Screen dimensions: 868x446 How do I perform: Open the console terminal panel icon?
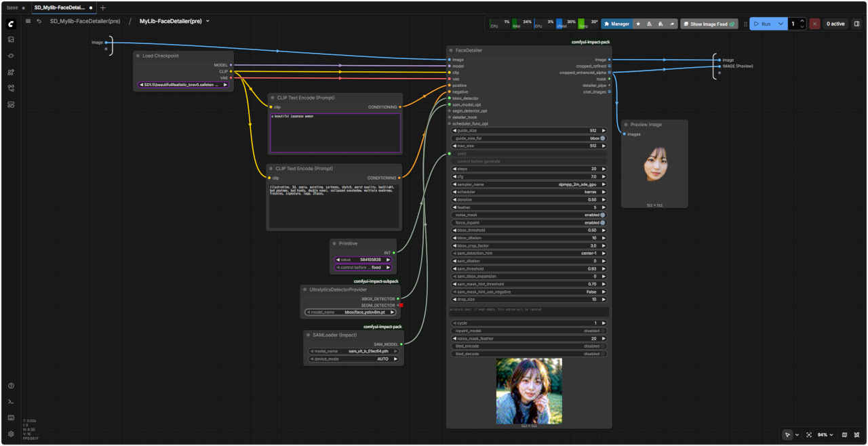click(11, 401)
